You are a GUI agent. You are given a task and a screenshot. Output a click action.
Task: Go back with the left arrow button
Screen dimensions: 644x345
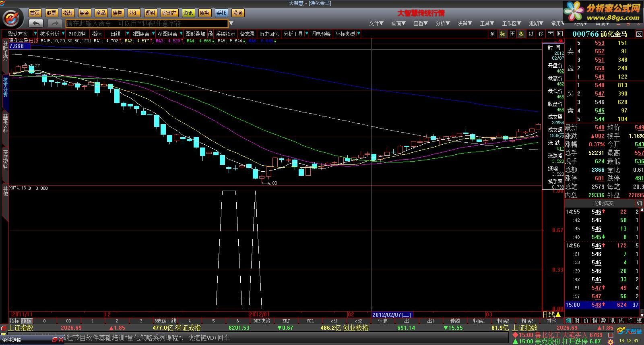tap(36, 23)
